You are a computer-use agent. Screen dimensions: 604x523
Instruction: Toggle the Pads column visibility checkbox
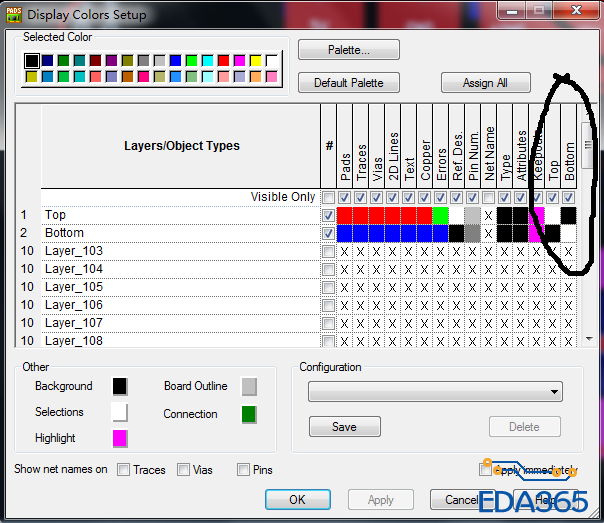[344, 198]
